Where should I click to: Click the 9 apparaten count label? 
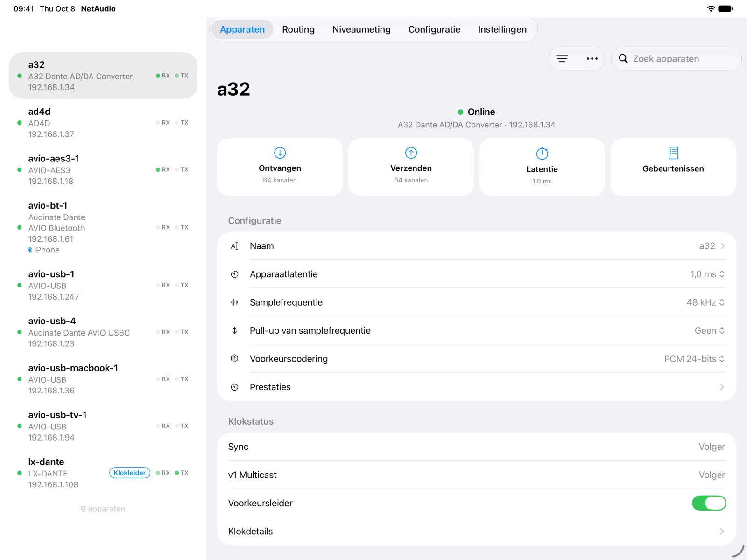103,509
